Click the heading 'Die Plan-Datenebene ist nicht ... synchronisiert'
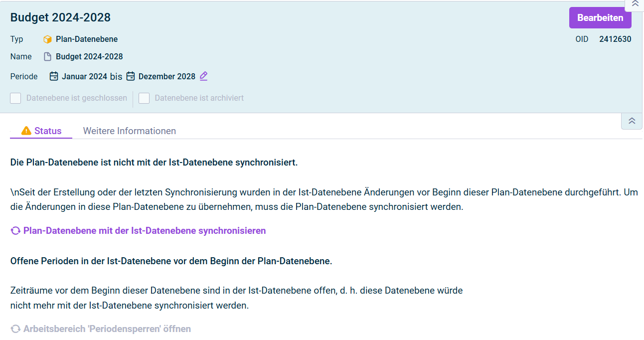644x340 pixels. [154, 163]
